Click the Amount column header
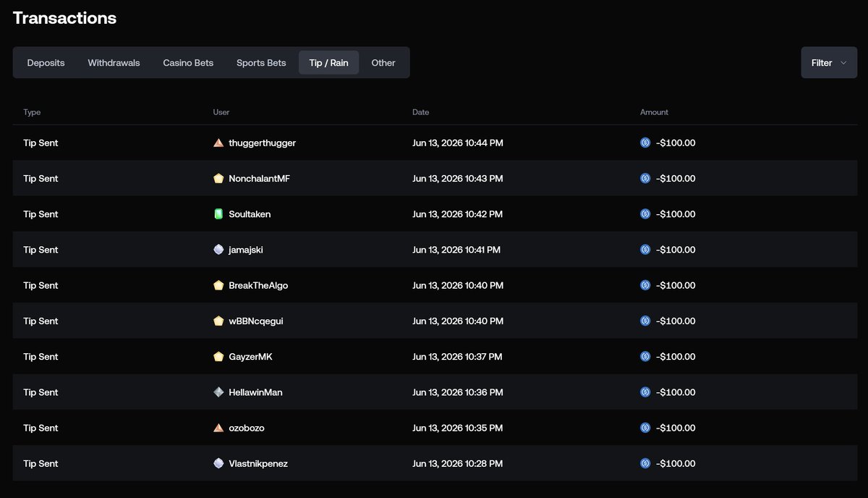868x498 pixels. (x=654, y=112)
